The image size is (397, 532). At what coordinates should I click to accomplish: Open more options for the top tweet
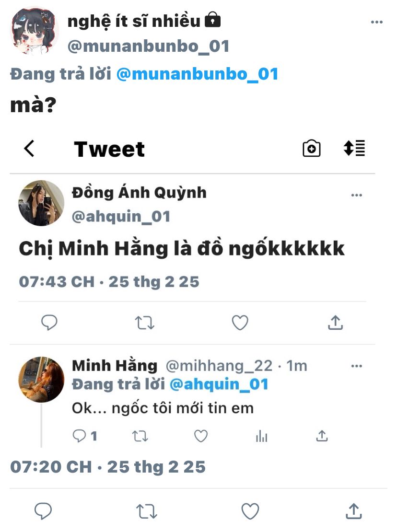[x=377, y=23]
